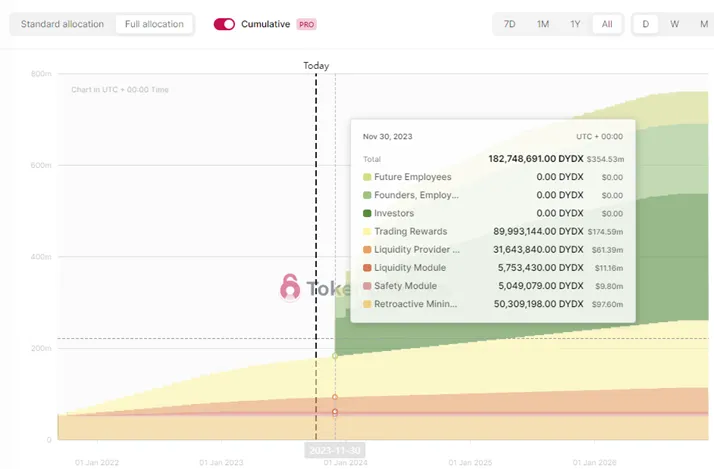Click the 01 Jan 2023 axis label

click(221, 463)
